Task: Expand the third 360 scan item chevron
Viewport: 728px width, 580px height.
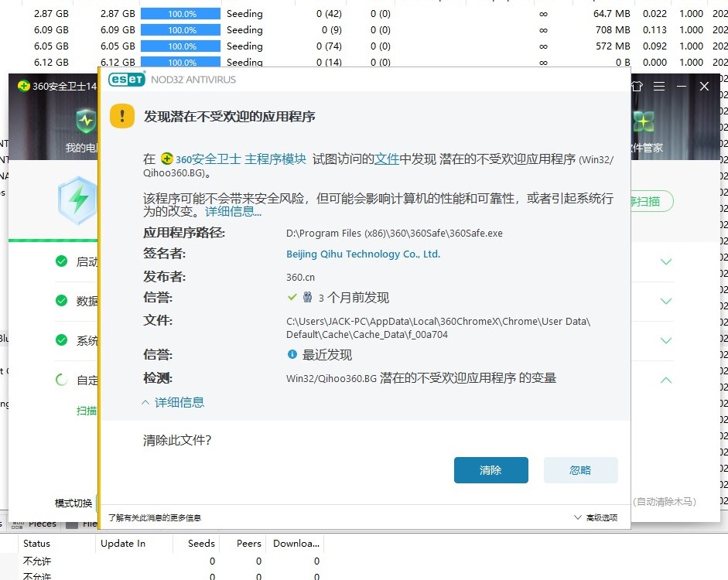Action: pyautogui.click(x=666, y=340)
